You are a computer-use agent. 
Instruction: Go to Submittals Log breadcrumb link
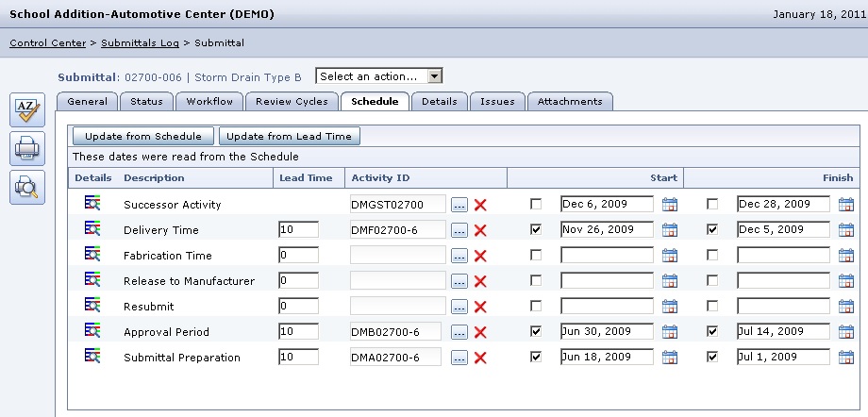coord(140,42)
